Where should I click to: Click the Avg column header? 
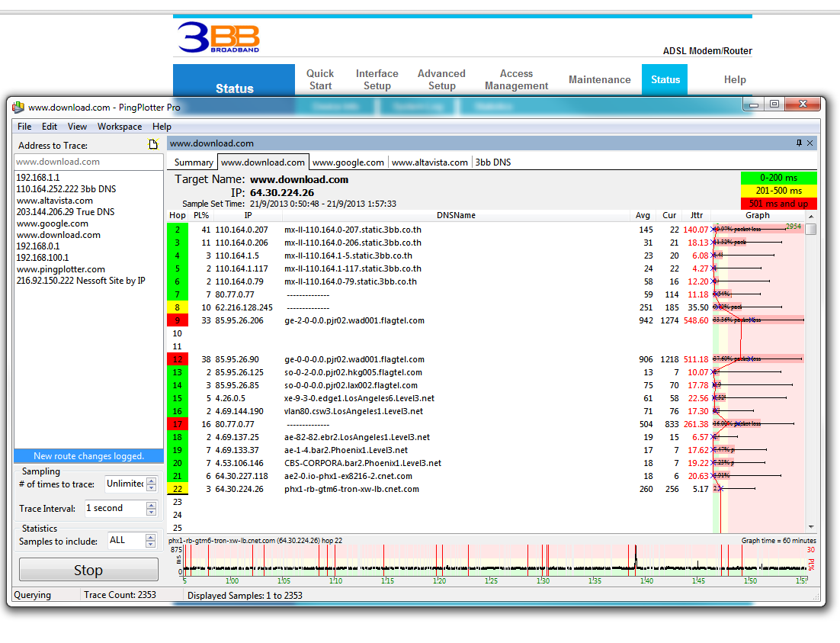coord(643,215)
